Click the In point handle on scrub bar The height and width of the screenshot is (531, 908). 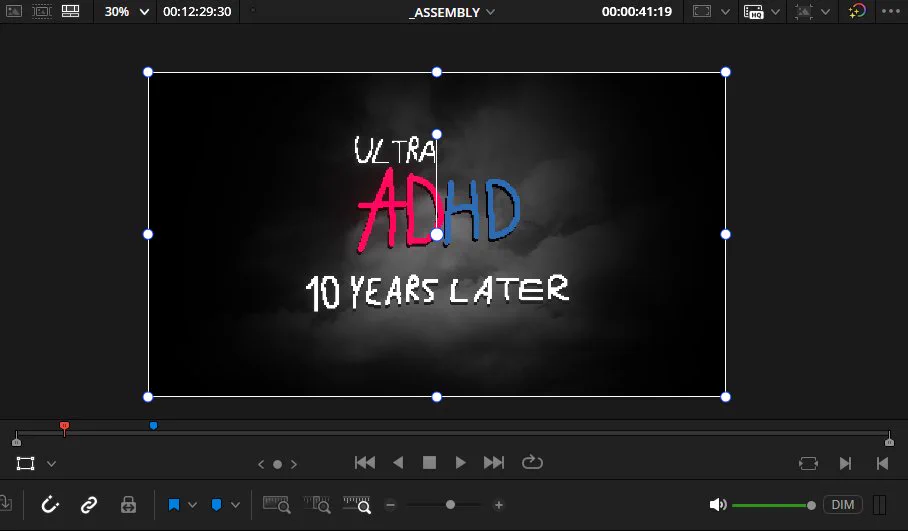pyautogui.click(x=16, y=441)
